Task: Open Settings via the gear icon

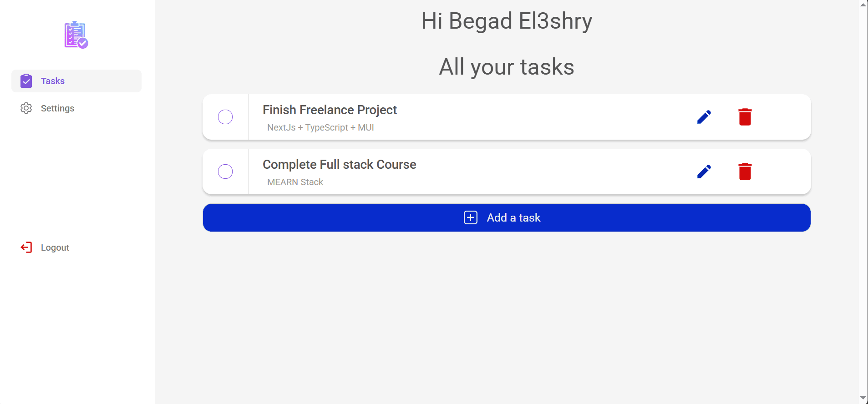Action: tap(26, 108)
